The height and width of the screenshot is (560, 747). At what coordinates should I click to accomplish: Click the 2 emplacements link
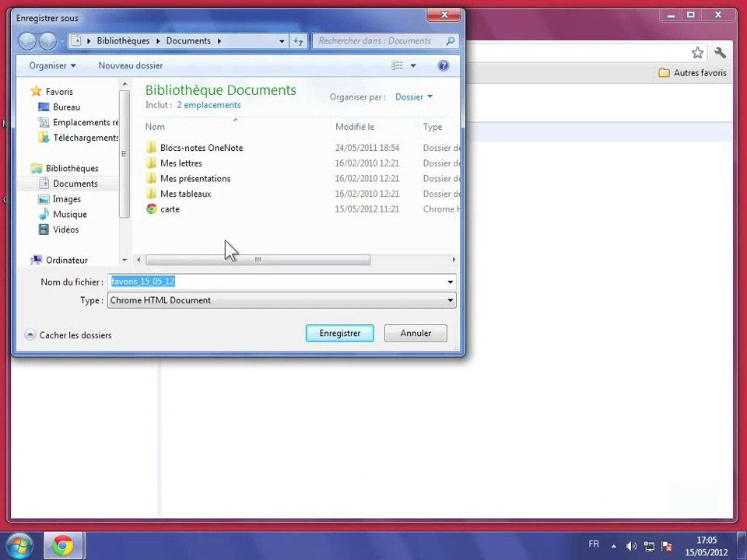pos(209,105)
